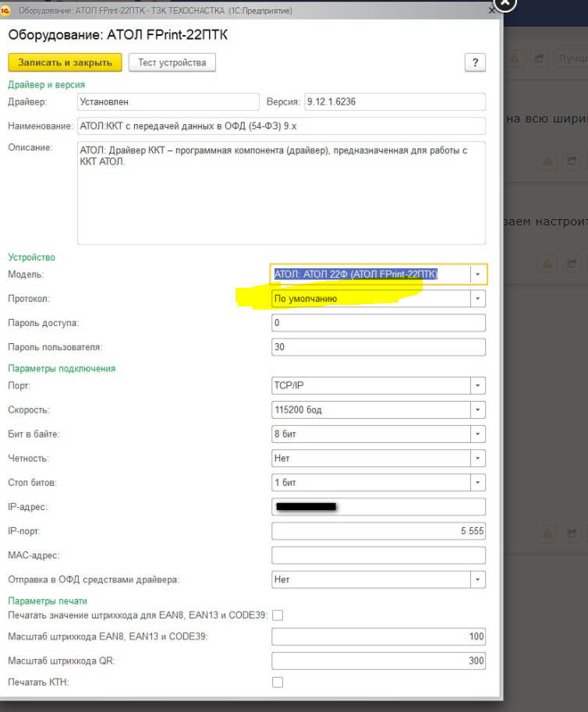Open the Модель dropdown arrow

click(478, 275)
